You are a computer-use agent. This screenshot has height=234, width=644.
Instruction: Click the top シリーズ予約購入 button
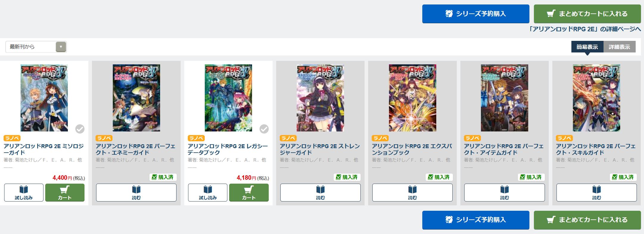point(476,14)
